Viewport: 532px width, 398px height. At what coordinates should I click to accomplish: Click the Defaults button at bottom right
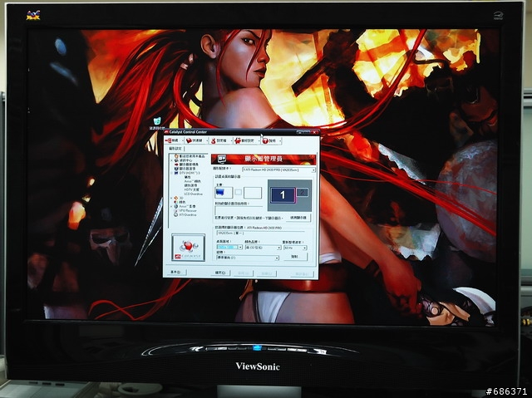click(302, 274)
